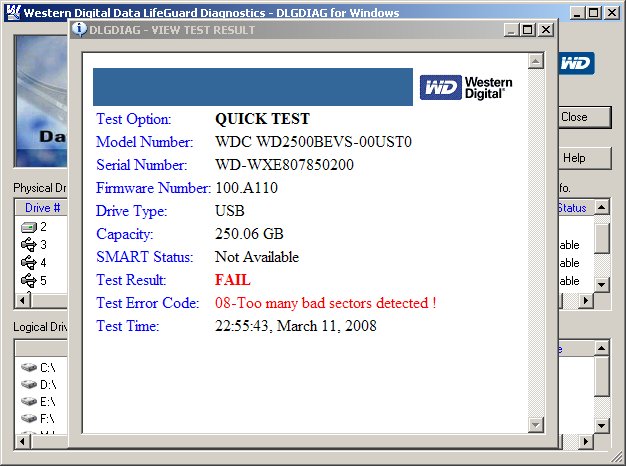
Task: Click the WD logo badge in main window
Action: click(576, 63)
